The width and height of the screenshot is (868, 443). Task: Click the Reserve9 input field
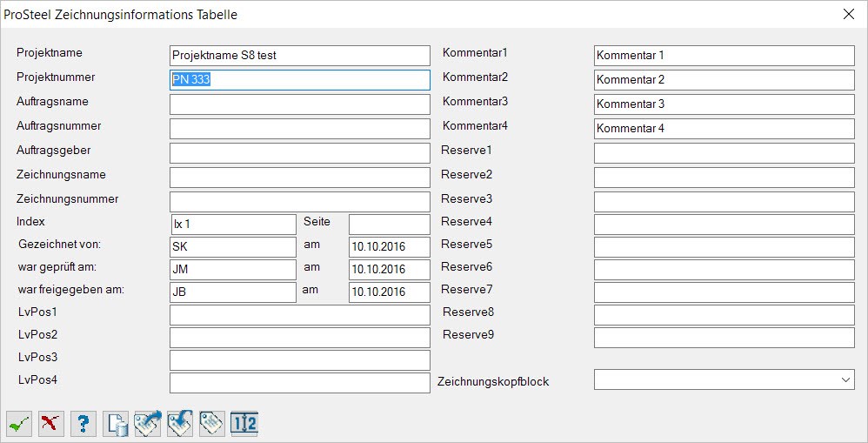pos(724,337)
